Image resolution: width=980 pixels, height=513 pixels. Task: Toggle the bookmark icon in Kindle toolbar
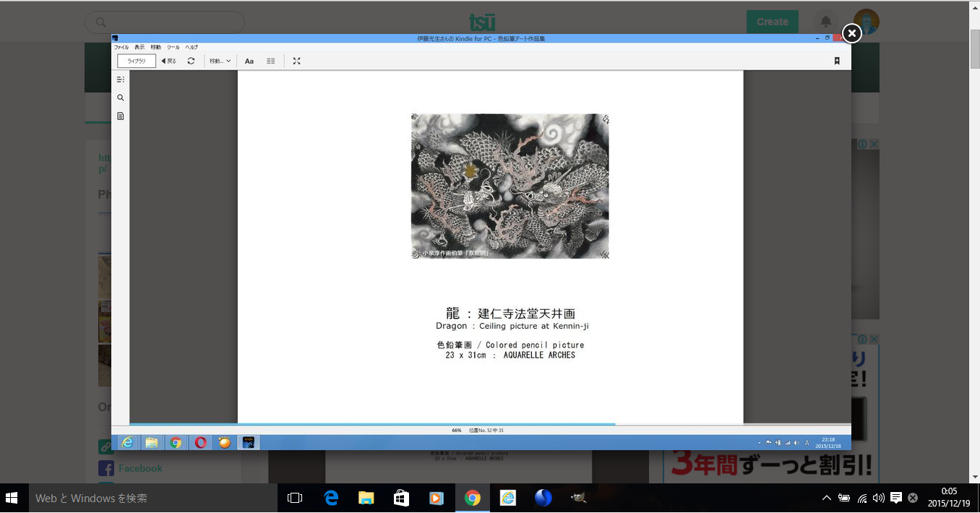[837, 61]
